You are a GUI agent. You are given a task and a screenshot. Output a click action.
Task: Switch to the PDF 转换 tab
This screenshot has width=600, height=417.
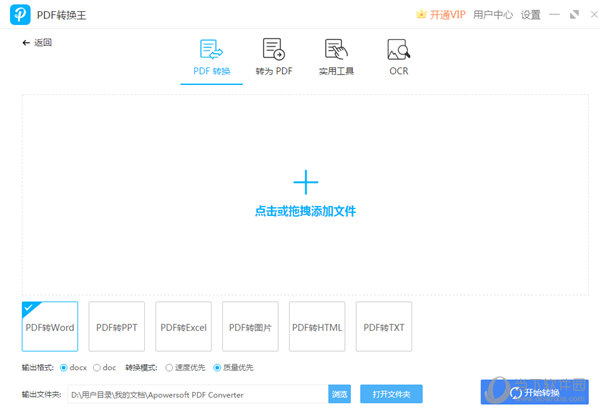[212, 61]
